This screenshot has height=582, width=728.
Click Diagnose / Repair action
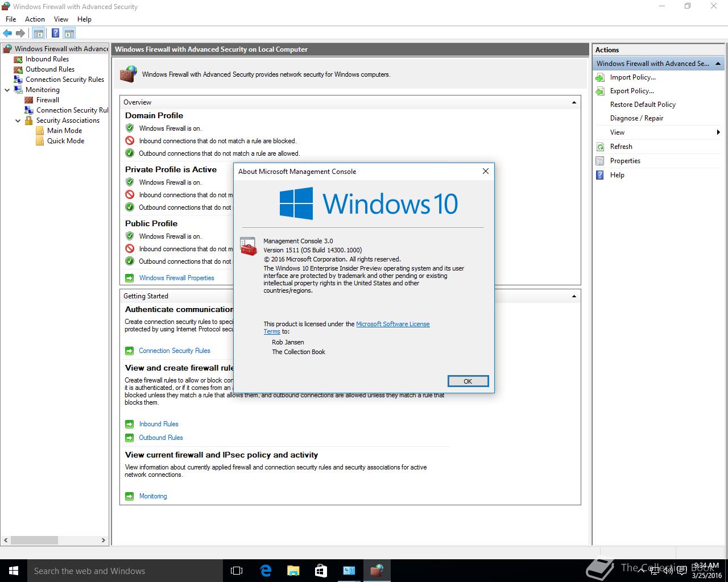pos(636,118)
